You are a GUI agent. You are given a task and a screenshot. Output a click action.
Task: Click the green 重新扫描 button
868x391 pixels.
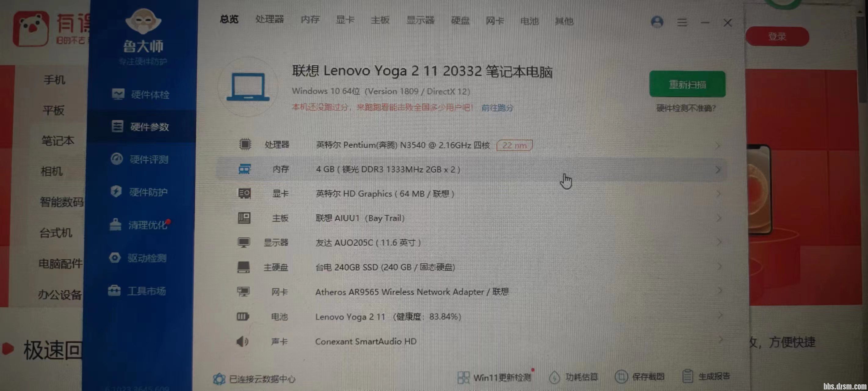coord(687,84)
